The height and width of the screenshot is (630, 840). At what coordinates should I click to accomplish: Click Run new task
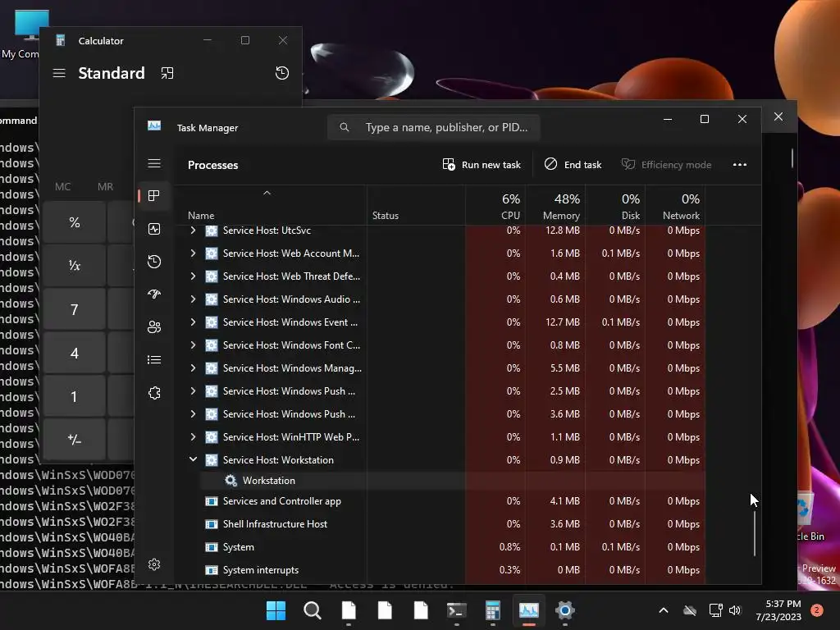482,164
